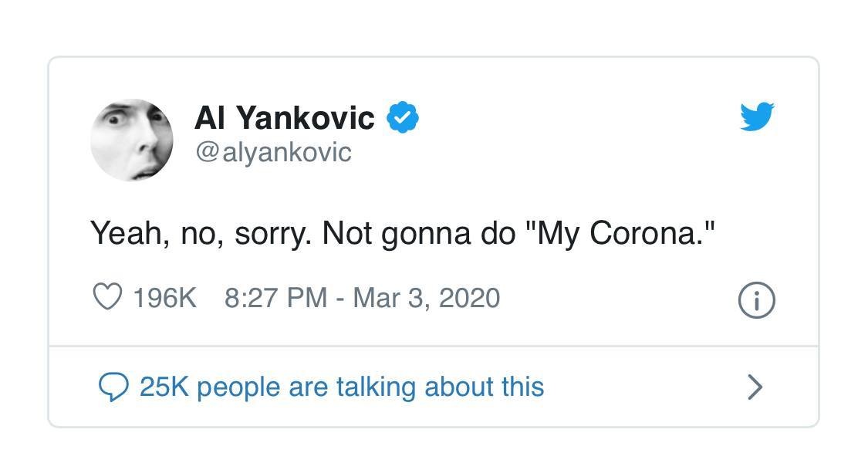Open "people are talking about this" link
Viewport: 868px width, 470px height.
pyautogui.click(x=370, y=387)
